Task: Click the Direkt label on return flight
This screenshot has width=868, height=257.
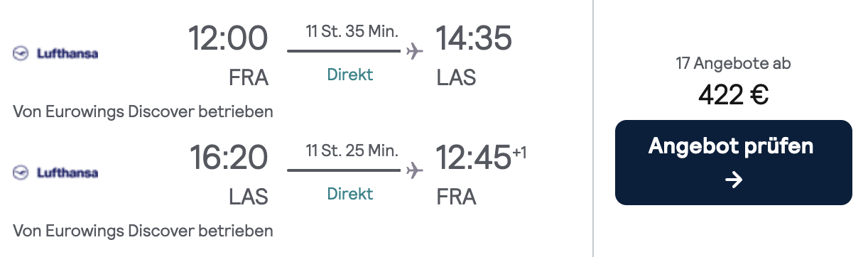Action: point(350,193)
